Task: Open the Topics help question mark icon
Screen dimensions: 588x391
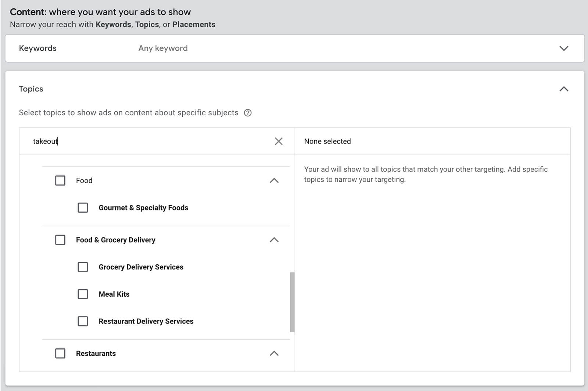Action: (x=248, y=113)
